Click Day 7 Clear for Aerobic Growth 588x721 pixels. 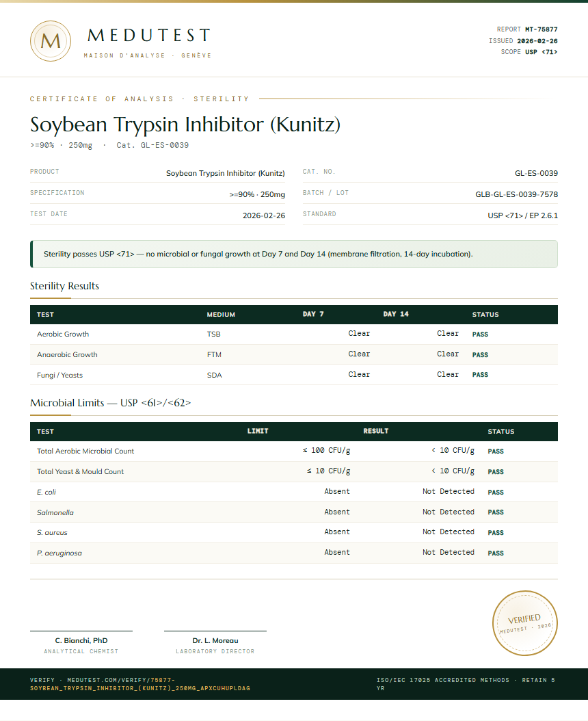point(359,333)
